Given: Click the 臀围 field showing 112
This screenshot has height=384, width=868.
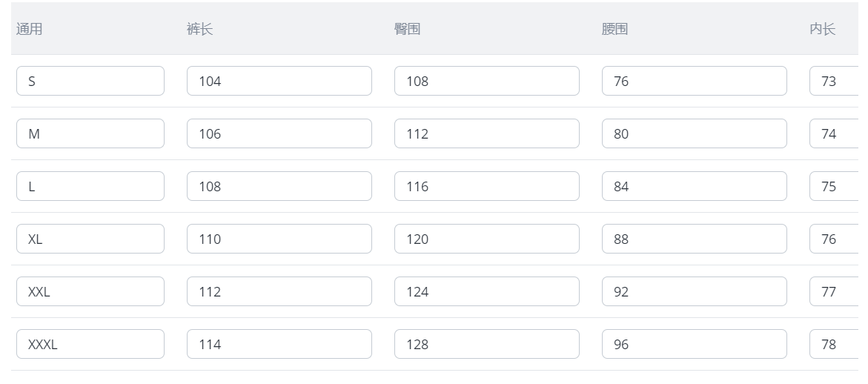Looking at the screenshot, I should (486, 133).
